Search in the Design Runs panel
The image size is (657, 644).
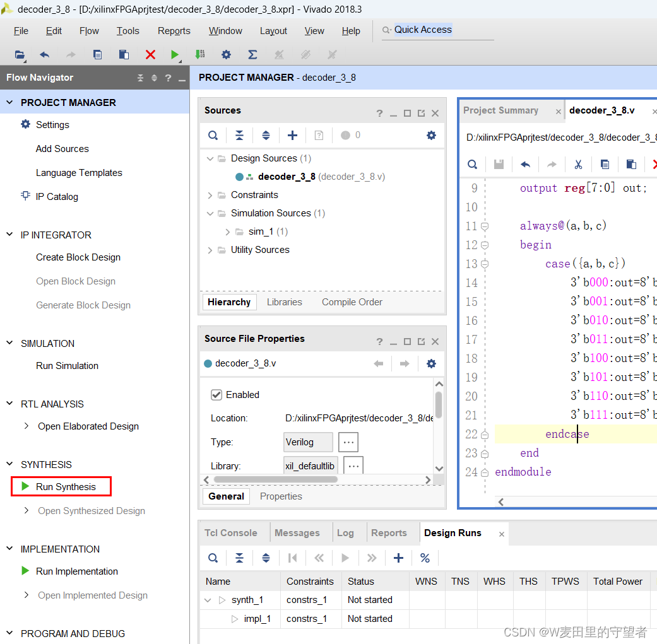pos(213,558)
